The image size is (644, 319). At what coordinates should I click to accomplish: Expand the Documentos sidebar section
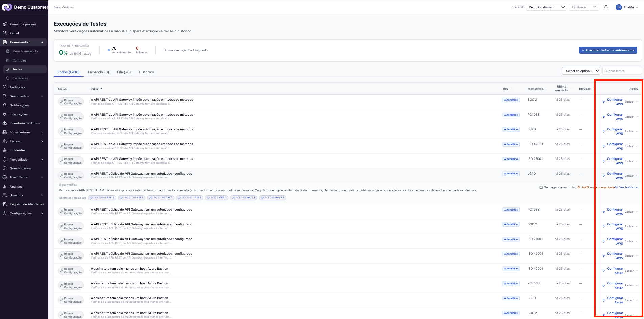[42, 96]
